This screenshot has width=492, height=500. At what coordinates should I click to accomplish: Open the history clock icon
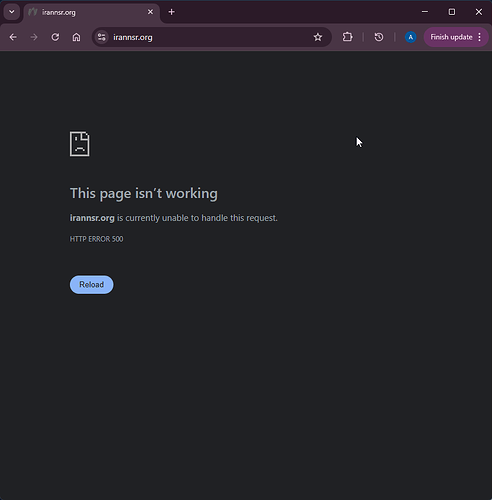click(x=379, y=37)
